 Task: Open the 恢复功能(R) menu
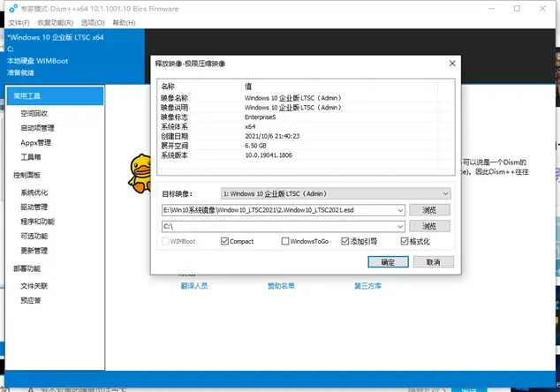56,23
